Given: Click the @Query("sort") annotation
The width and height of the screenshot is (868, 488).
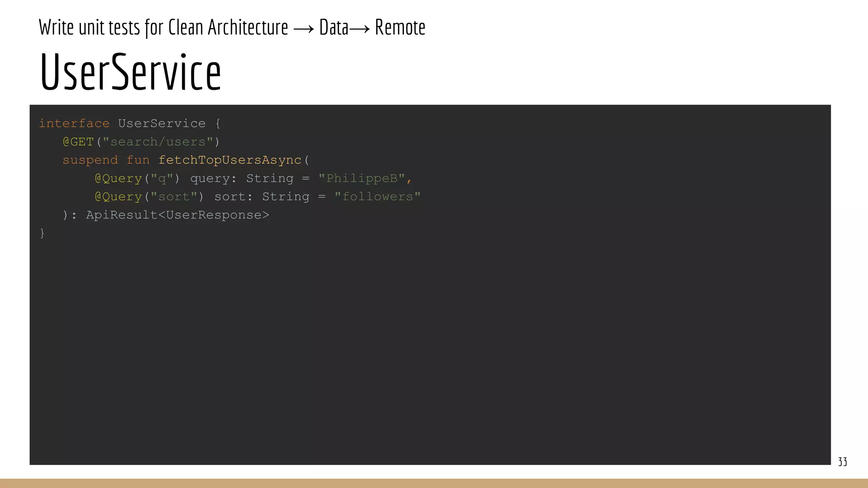Looking at the screenshot, I should click(x=149, y=197).
